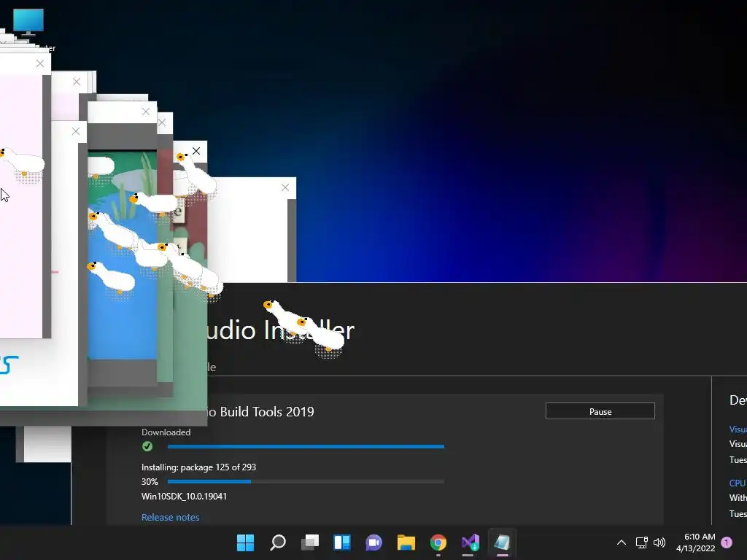Close the goose window with black X

[x=196, y=151]
